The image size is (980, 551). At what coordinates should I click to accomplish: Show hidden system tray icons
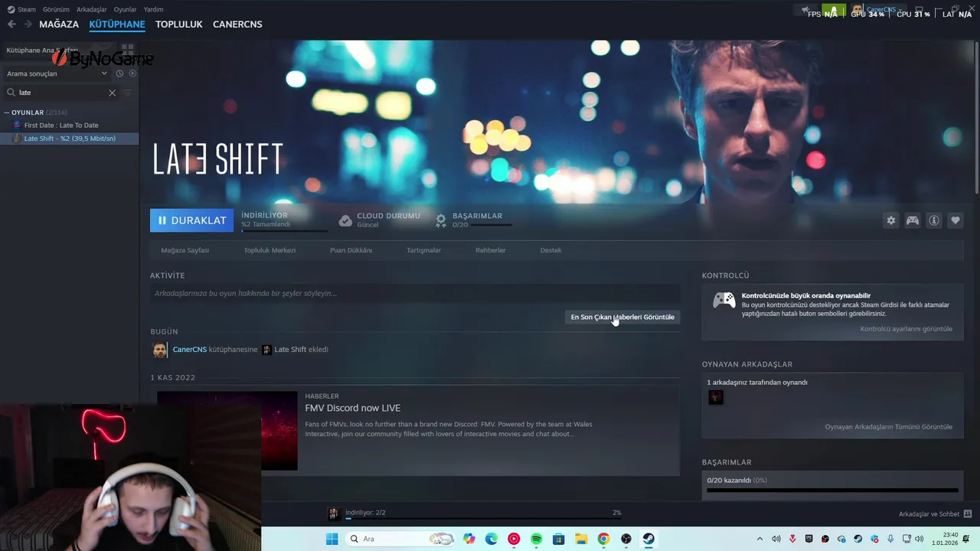(x=759, y=539)
